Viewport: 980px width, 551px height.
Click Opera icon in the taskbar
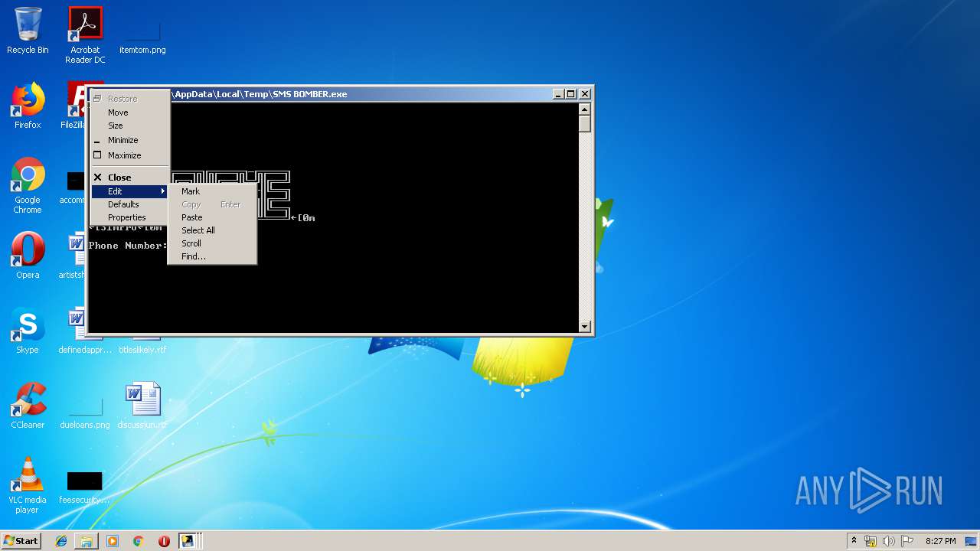164,541
